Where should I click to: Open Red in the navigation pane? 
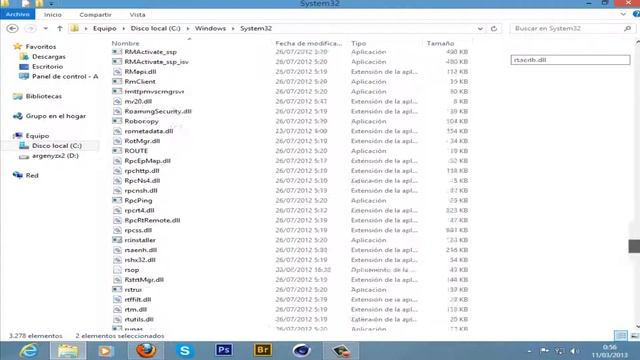point(32,176)
